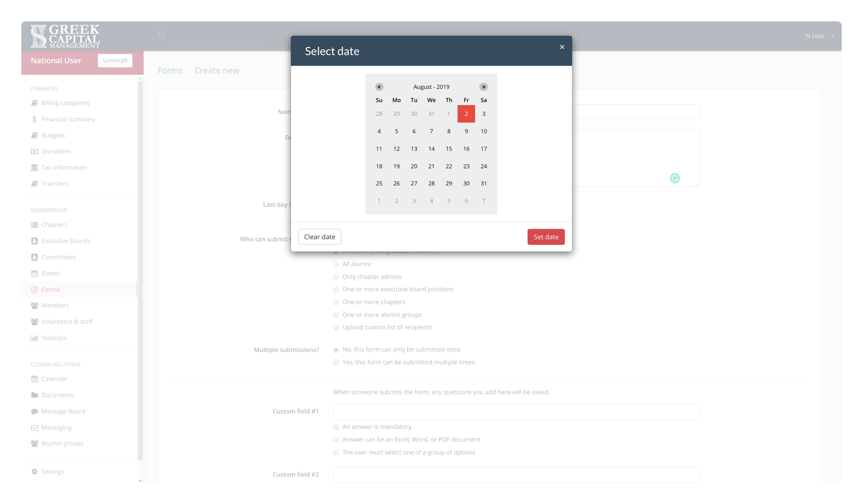Click the Calendar communication icon
The image size is (863, 504).
pos(34,378)
